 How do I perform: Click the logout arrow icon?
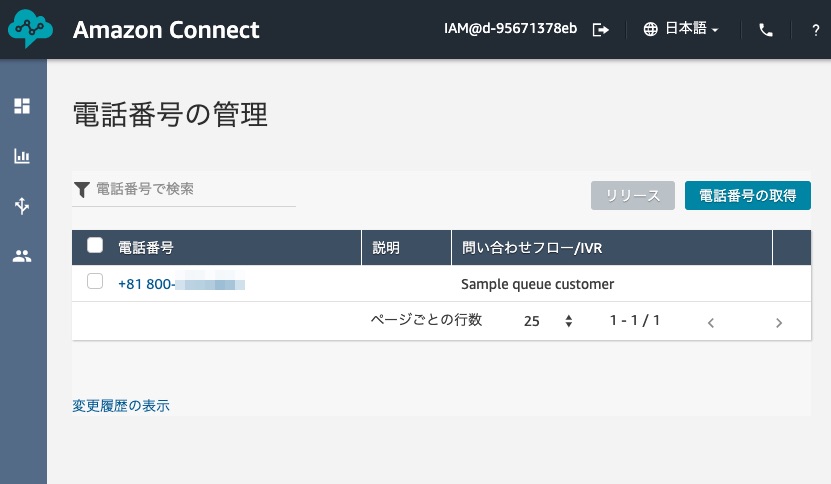[600, 30]
